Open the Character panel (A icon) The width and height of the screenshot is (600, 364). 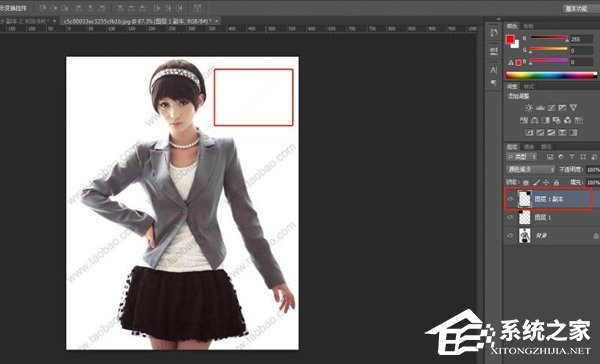(493, 70)
